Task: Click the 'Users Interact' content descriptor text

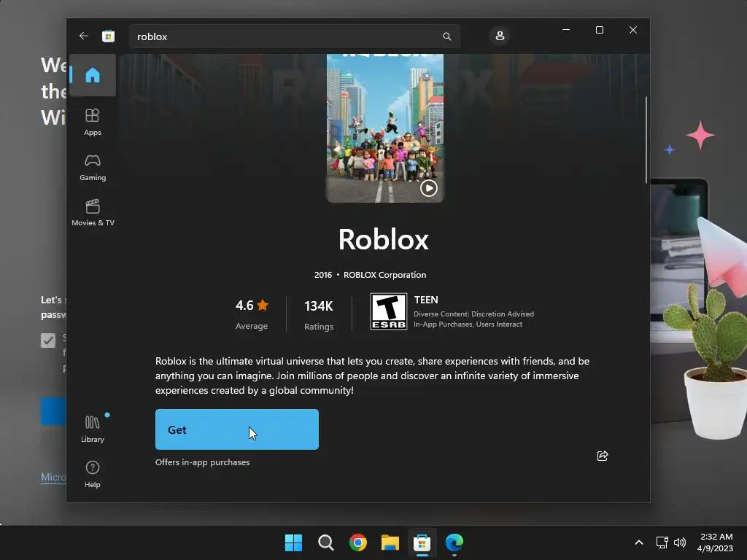Action: [499, 324]
